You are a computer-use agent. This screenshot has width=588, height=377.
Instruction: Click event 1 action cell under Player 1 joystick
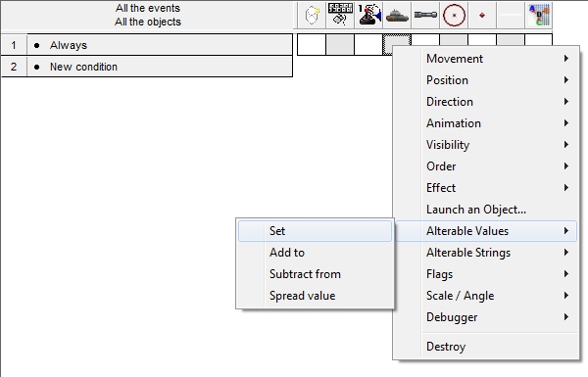pyautogui.click(x=368, y=45)
